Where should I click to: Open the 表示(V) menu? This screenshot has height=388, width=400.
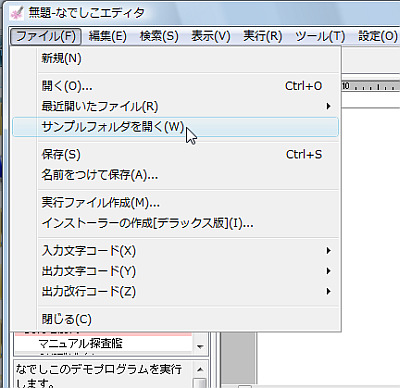point(211,36)
